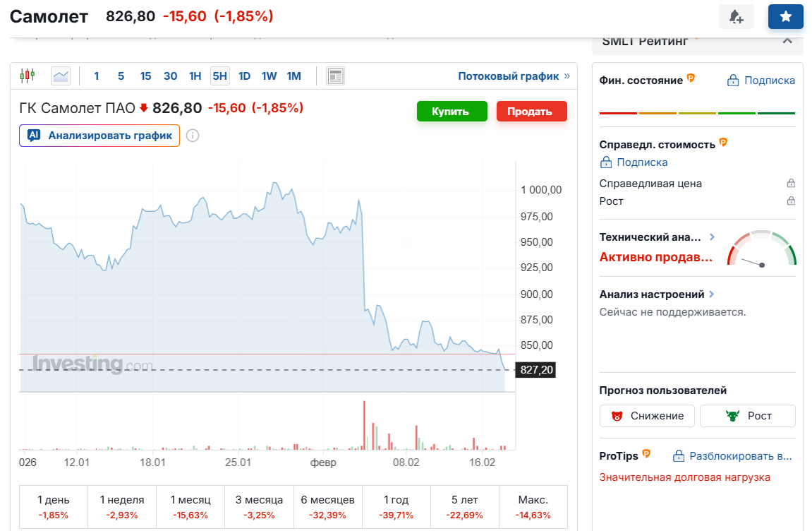Show Макс. period range
The height and width of the screenshot is (531, 812).
pos(533,506)
